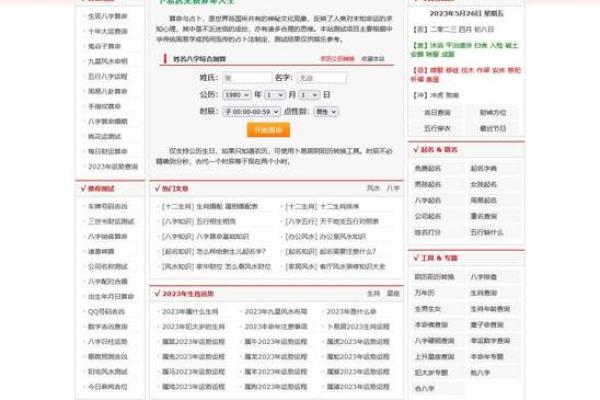Open the red 农历公历转换 link
600x400 pixels.
click(337, 59)
